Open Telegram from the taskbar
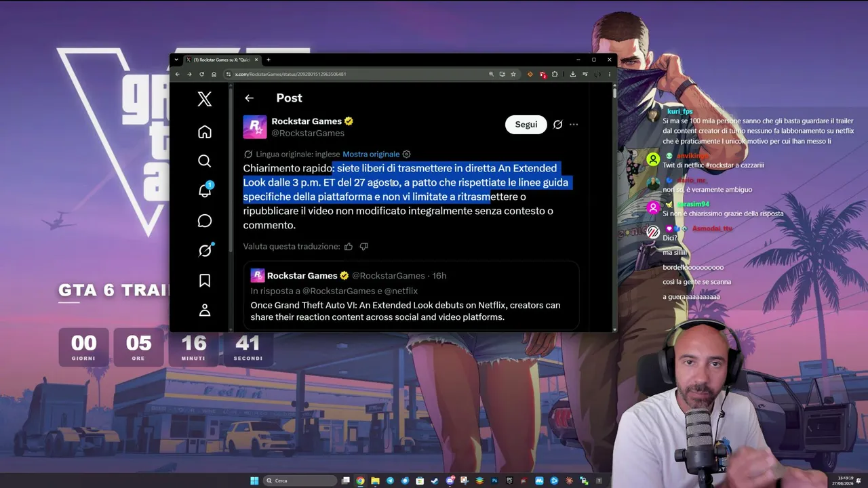 pyautogui.click(x=390, y=481)
